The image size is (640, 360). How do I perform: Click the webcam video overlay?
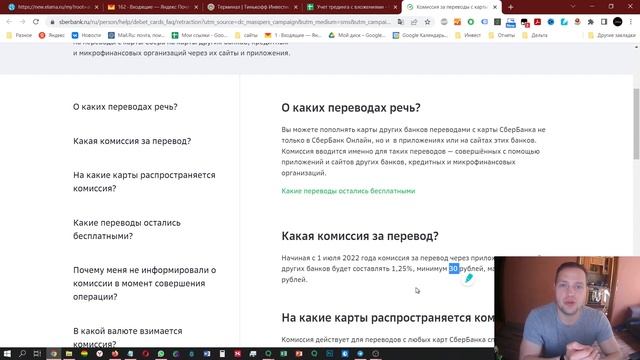(567, 308)
